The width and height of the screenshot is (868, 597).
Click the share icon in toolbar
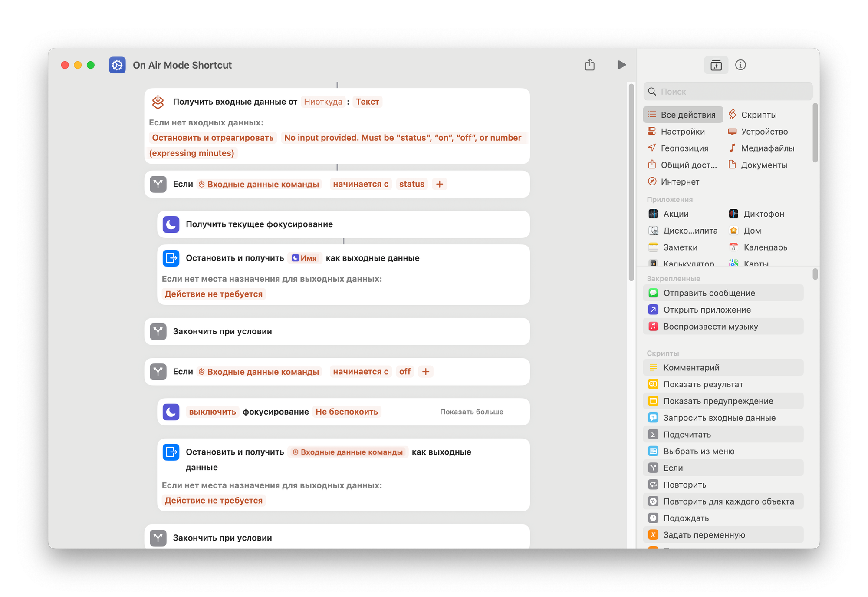pyautogui.click(x=589, y=65)
